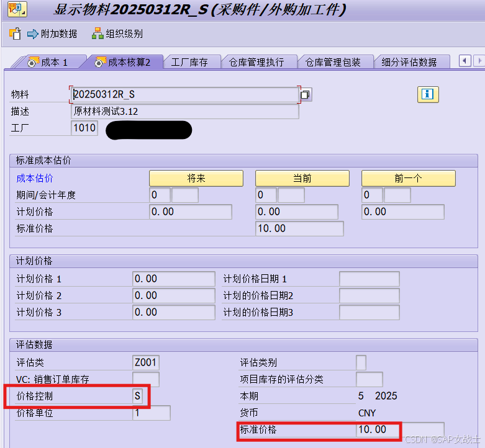Screen dimensions: 485x448
Task: Click the 前一个 fiscal year field
Action: pyautogui.click(x=397, y=195)
